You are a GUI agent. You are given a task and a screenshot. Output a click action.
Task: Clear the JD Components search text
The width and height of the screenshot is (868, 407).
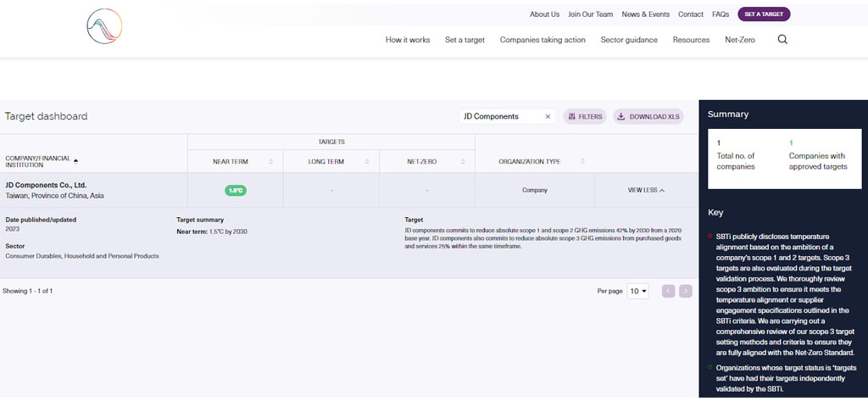pos(548,116)
